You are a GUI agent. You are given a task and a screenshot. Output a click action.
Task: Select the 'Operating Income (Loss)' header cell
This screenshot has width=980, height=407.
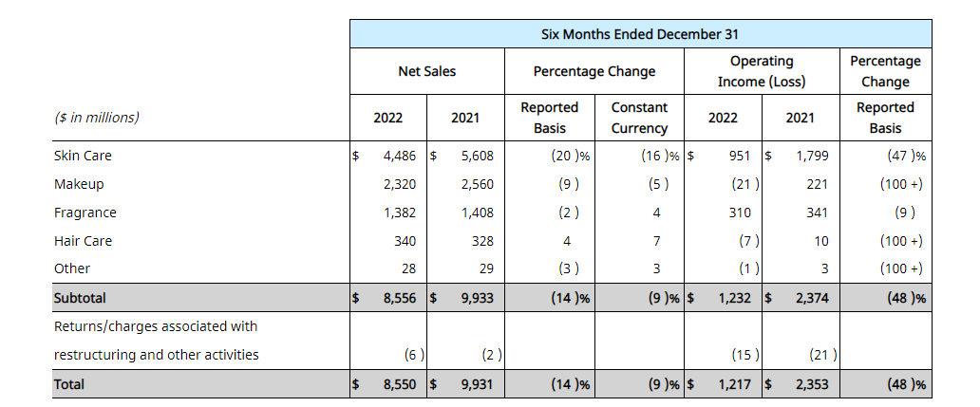761,71
